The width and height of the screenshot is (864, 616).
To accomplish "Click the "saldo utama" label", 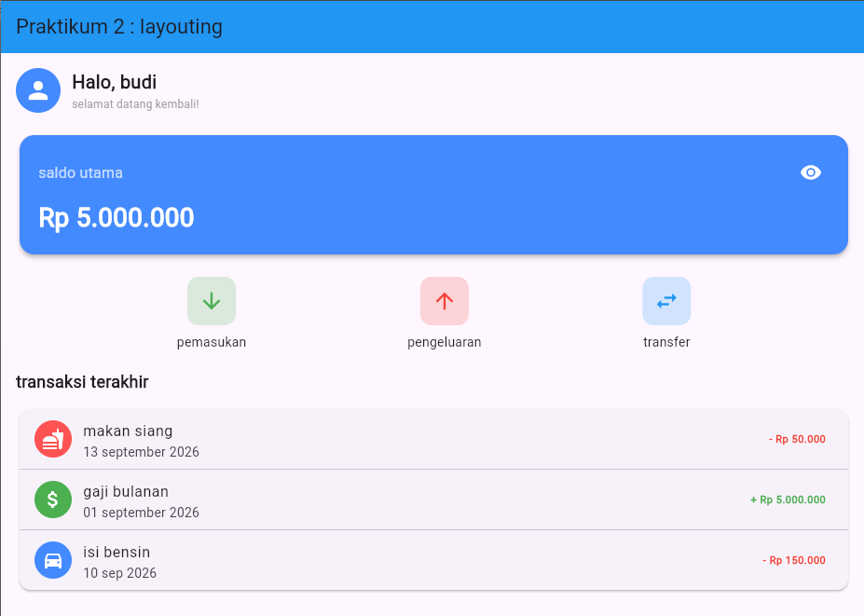I will [80, 173].
